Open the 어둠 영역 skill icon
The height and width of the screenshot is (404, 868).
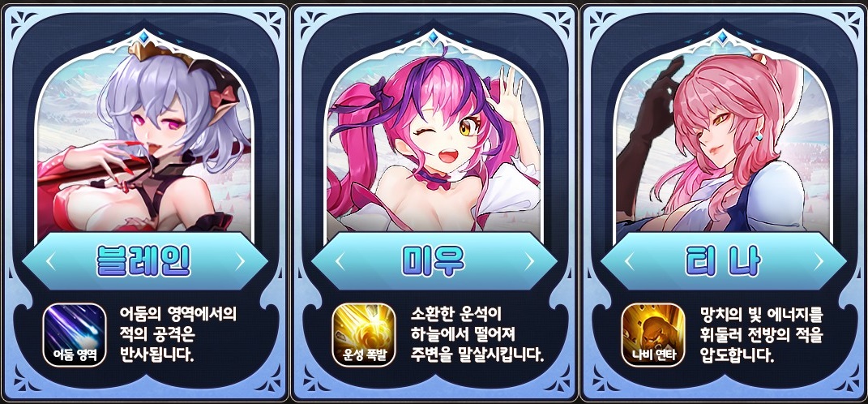pyautogui.click(x=75, y=335)
